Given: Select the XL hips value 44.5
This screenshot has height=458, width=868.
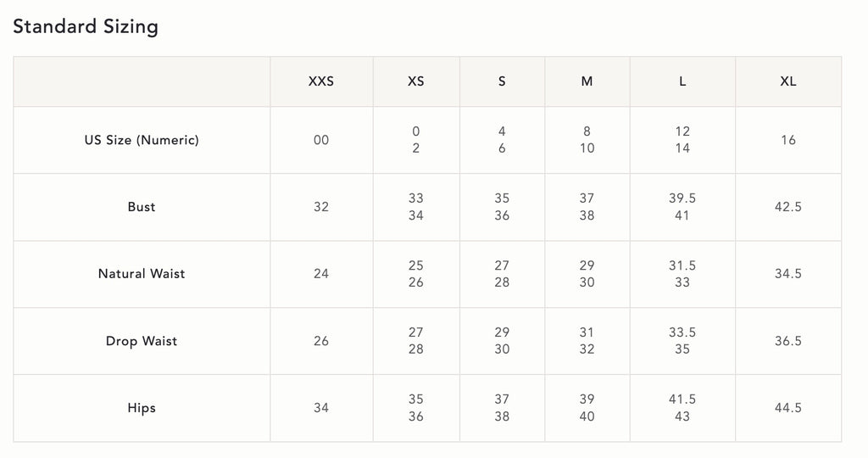Looking at the screenshot, I should point(787,408).
